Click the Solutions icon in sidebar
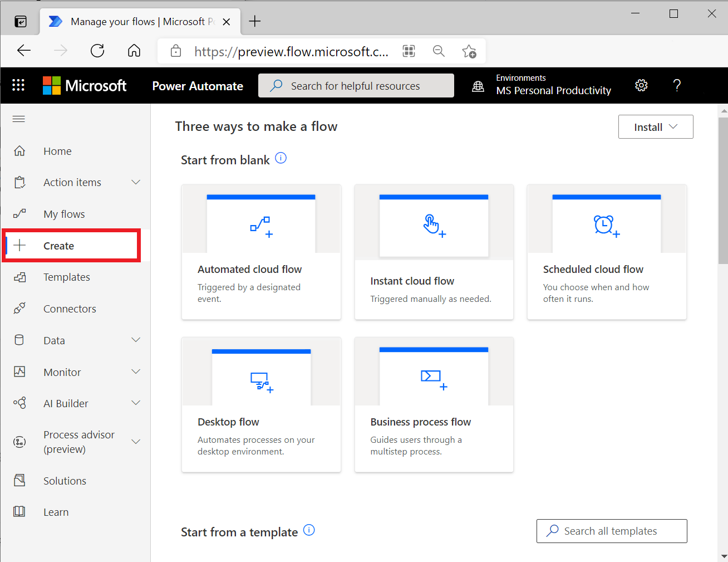 [x=19, y=480]
